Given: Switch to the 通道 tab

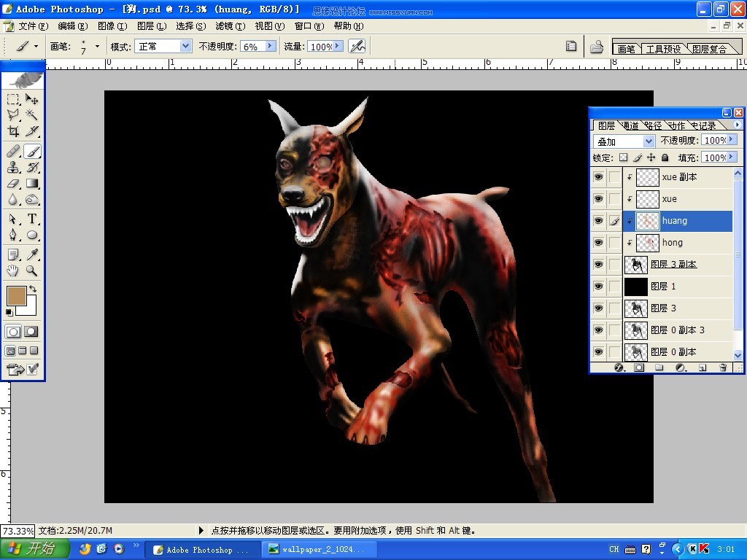Looking at the screenshot, I should click(x=631, y=125).
